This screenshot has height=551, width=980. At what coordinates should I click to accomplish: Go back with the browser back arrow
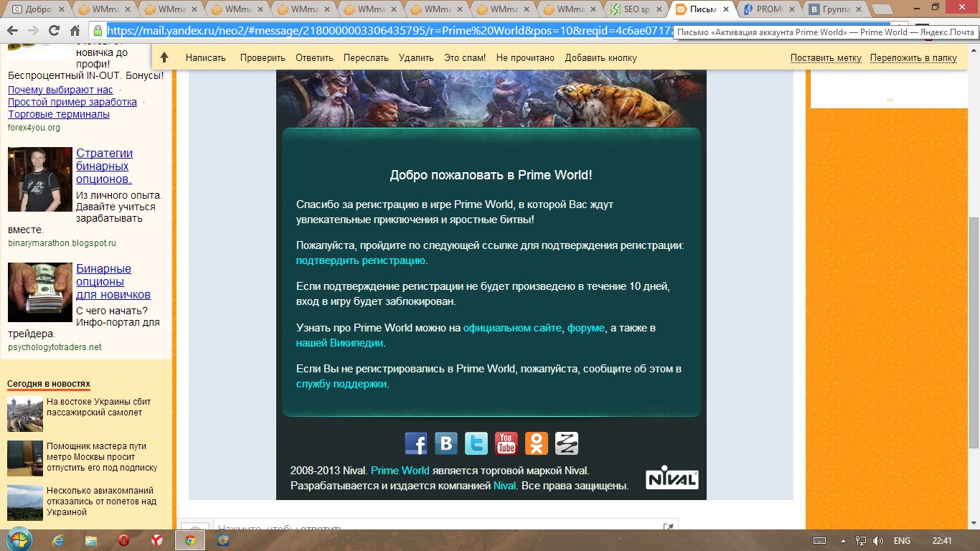coord(13,31)
